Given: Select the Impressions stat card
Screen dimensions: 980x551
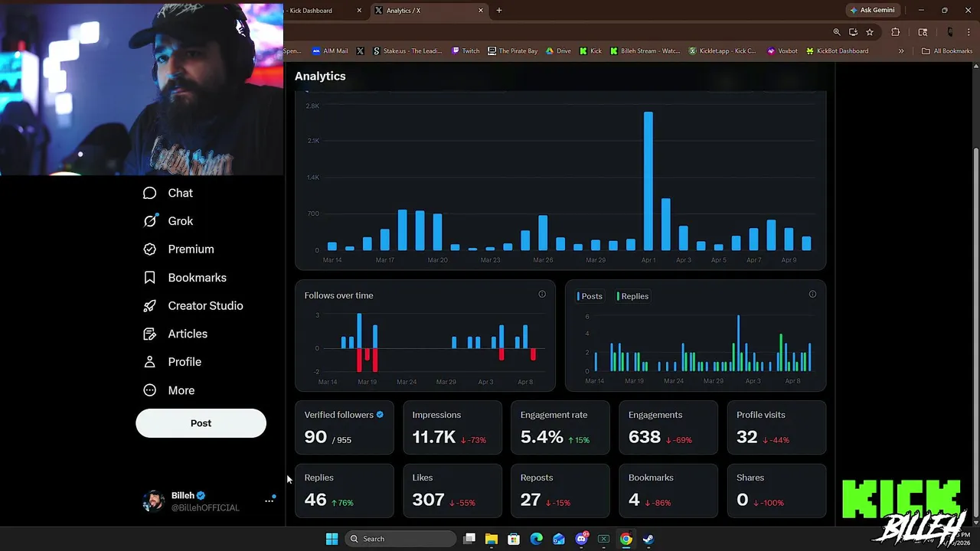Looking at the screenshot, I should click(x=452, y=428).
